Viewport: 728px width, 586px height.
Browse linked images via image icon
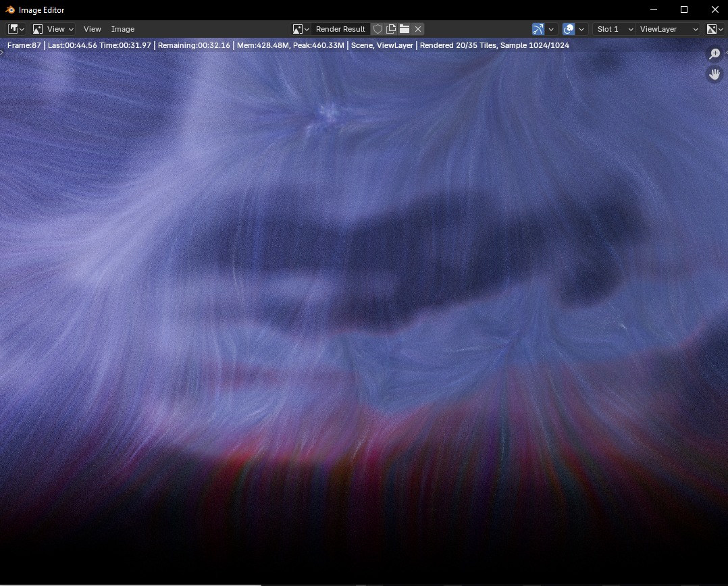pos(301,29)
